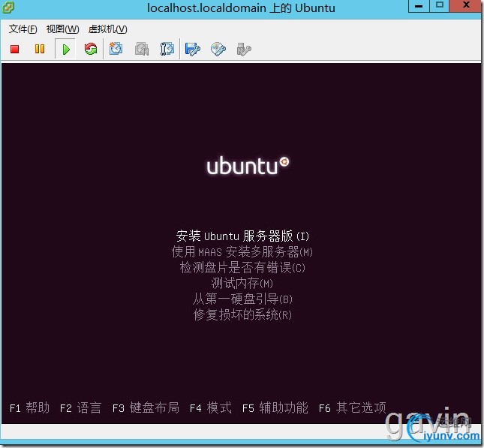Open the 视图(W) menu
Viewport: 484px width, 448px height.
pyautogui.click(x=63, y=29)
